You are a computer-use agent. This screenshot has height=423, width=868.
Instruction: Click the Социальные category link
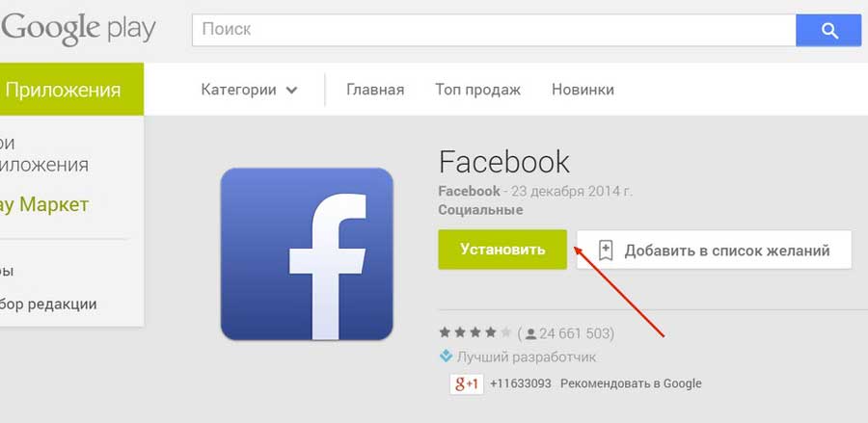click(x=480, y=210)
